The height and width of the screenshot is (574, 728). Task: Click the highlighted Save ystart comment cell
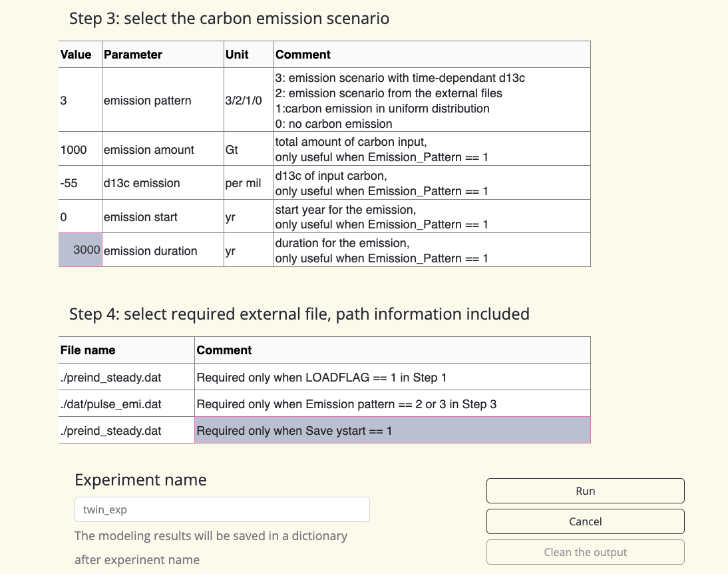(392, 431)
